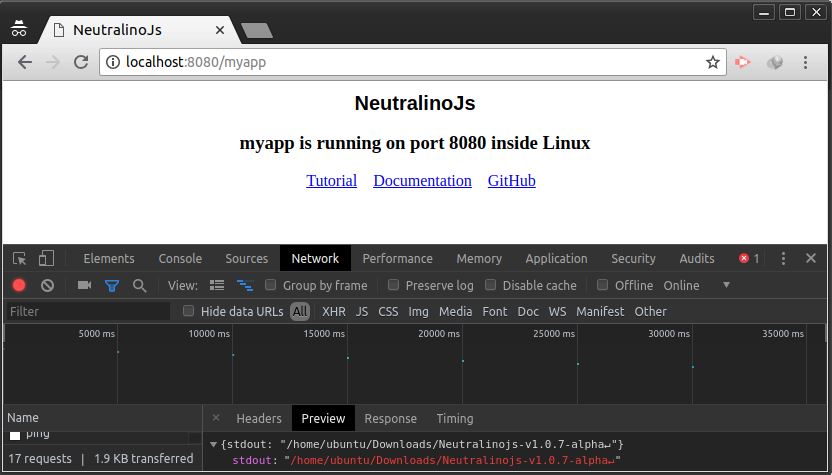Open a new tab with the tab-strip button

(257, 30)
